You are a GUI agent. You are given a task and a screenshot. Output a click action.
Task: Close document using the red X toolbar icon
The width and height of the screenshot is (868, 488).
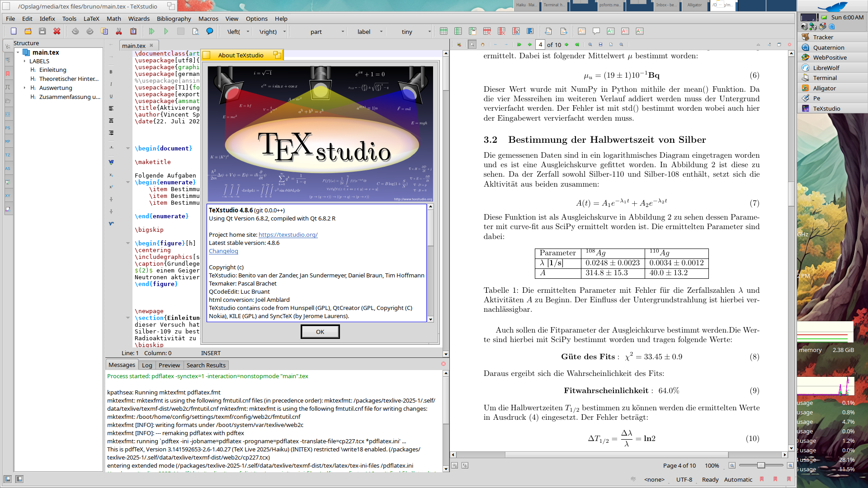[57, 31]
